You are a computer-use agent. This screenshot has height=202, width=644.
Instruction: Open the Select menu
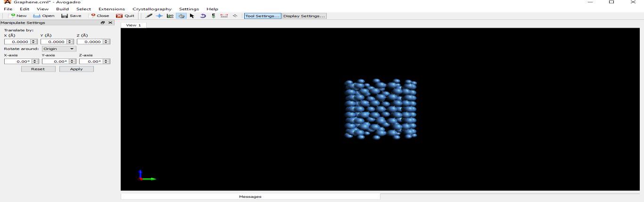[83, 8]
